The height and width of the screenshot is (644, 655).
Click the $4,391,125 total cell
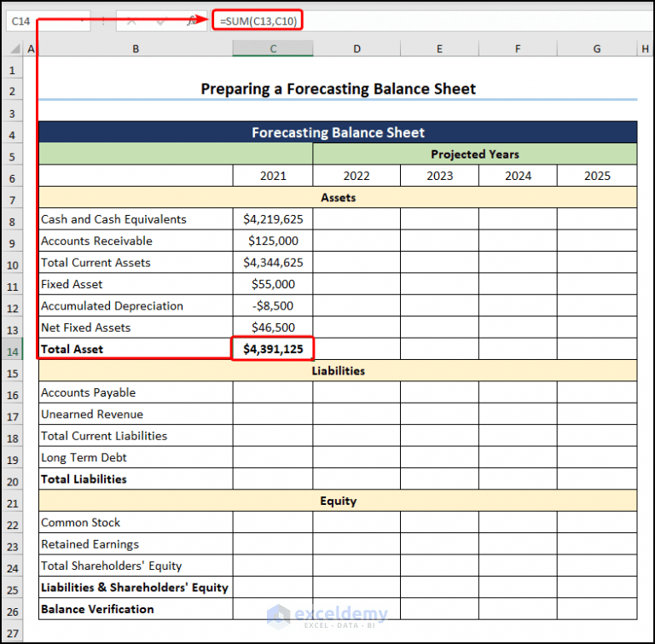273,349
